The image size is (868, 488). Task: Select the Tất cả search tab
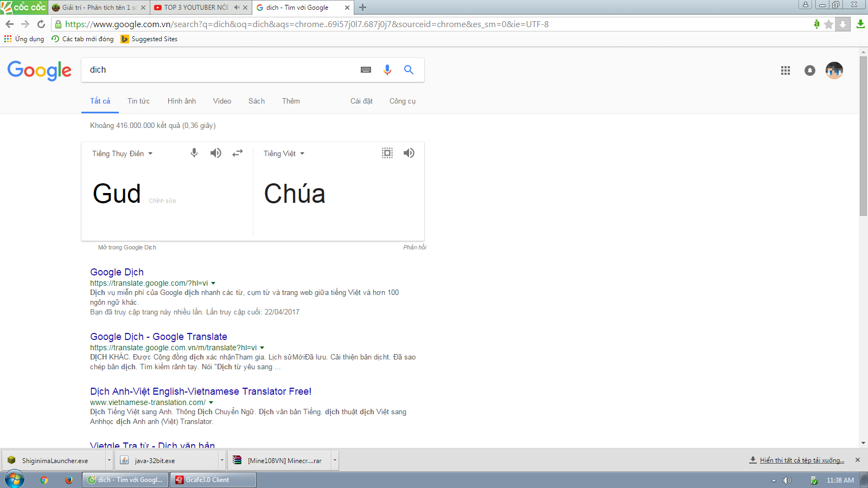[100, 101]
